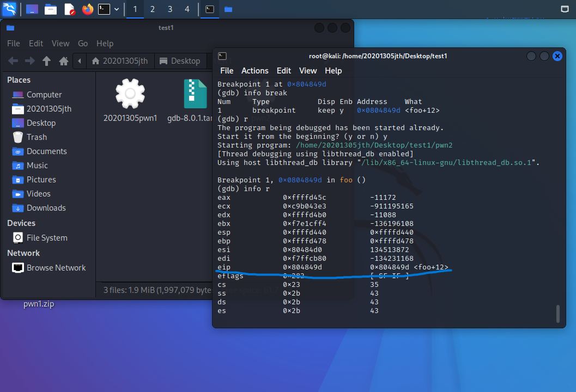The height and width of the screenshot is (392, 576).
Task: Switch to workspace 4
Action: click(x=187, y=9)
